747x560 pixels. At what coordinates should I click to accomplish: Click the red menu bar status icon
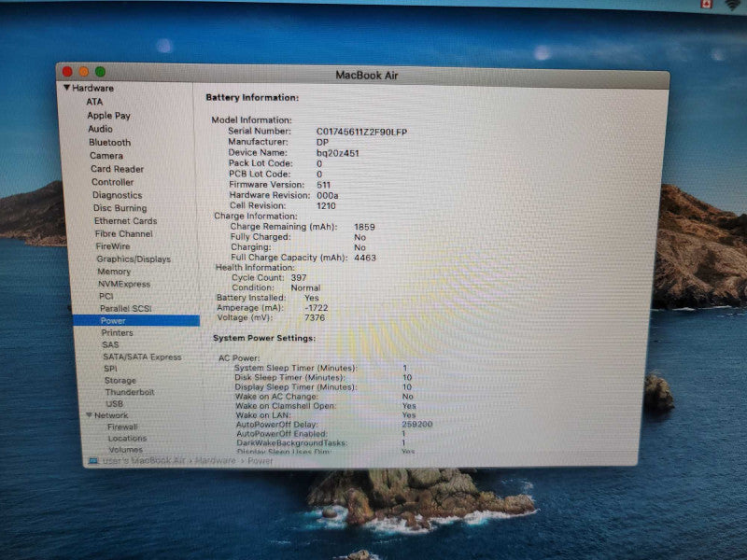[706, 4]
